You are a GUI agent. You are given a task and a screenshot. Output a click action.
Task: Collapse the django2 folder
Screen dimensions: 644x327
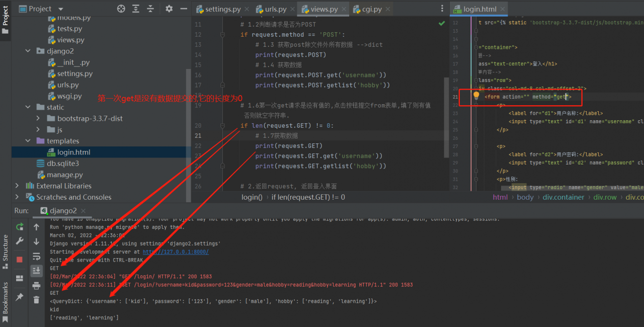coord(29,51)
